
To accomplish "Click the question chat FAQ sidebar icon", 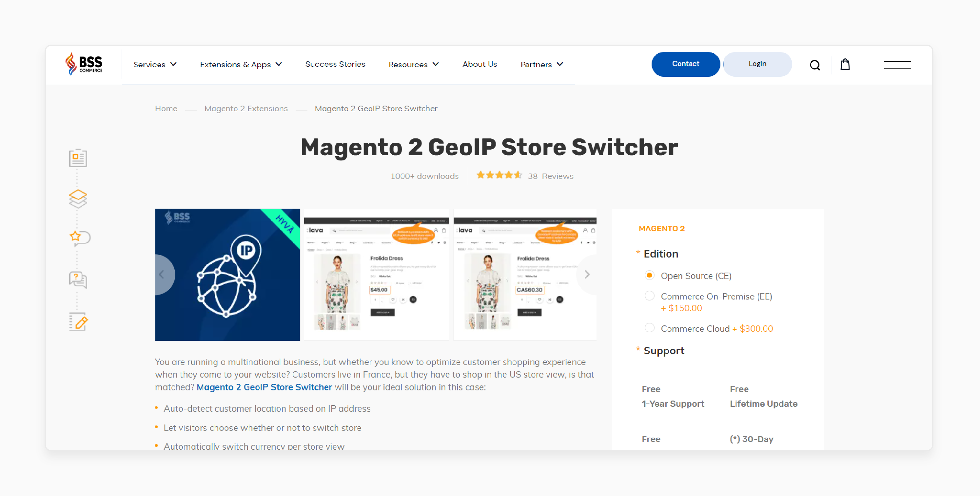I will pos(78,280).
